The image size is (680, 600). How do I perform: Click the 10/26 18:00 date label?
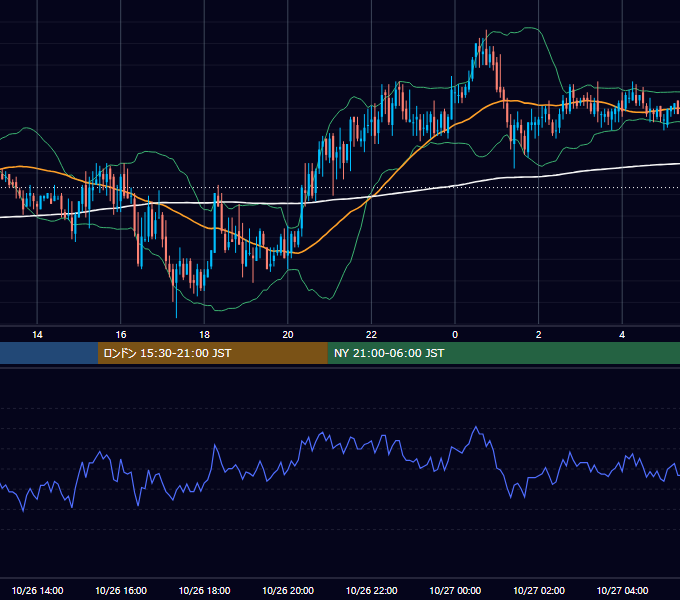pos(204,590)
